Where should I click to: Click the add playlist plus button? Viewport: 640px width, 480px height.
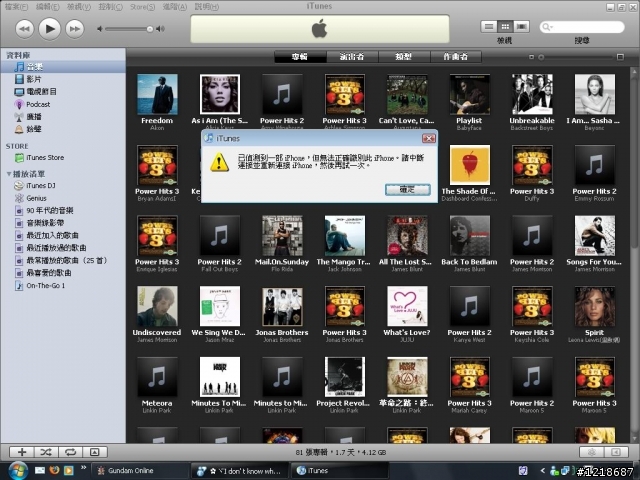pyautogui.click(x=22, y=452)
